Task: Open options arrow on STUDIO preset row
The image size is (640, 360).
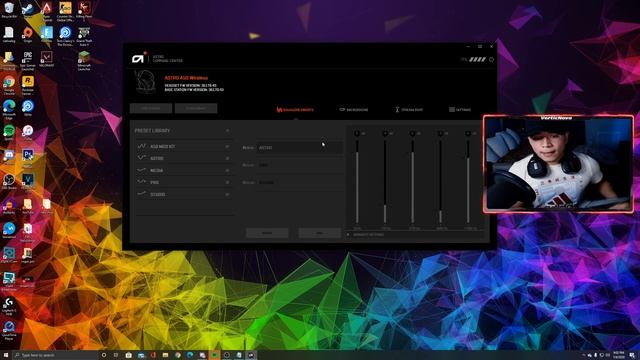Action: click(x=227, y=194)
